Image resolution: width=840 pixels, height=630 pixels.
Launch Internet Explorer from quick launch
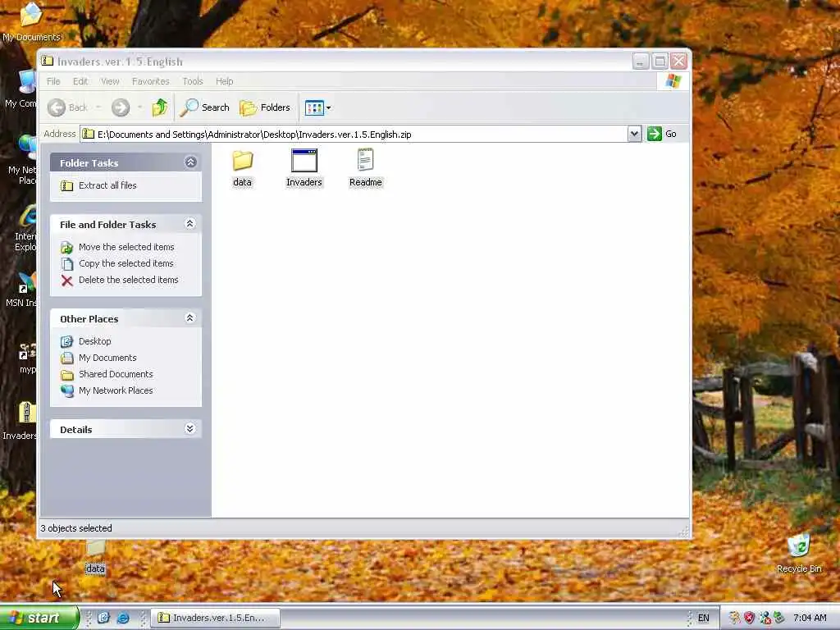coord(123,618)
